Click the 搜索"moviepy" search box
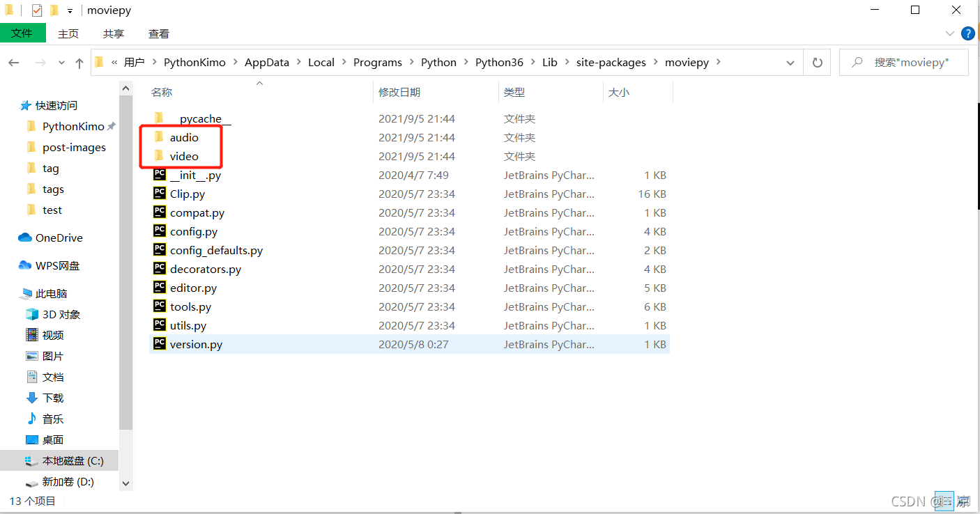The height and width of the screenshot is (514, 980). pyautogui.click(x=904, y=63)
